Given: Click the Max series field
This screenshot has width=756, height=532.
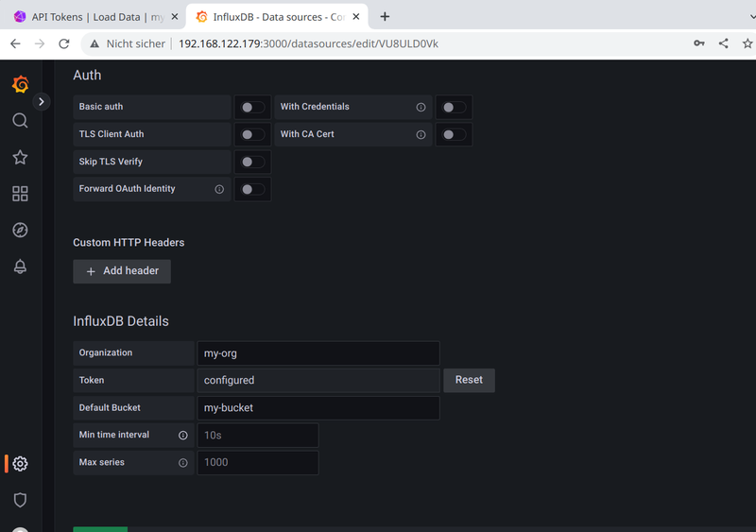Looking at the screenshot, I should pos(258,462).
